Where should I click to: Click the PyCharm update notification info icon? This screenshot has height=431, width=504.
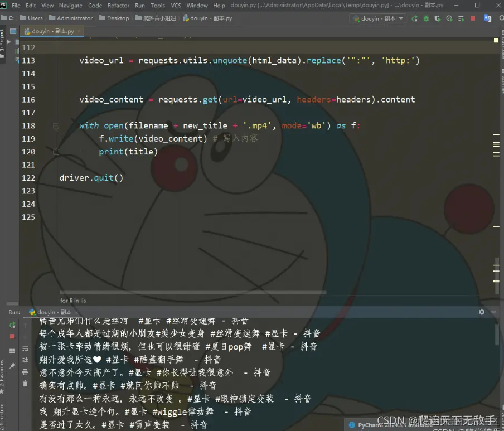[x=352, y=425]
